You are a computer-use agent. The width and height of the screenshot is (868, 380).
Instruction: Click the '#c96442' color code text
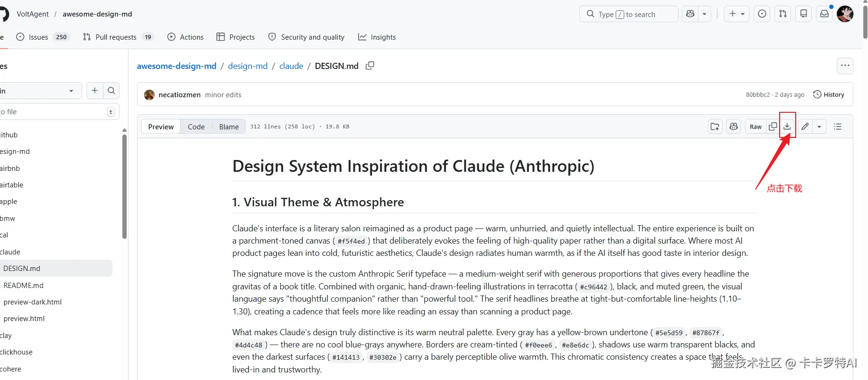593,287
